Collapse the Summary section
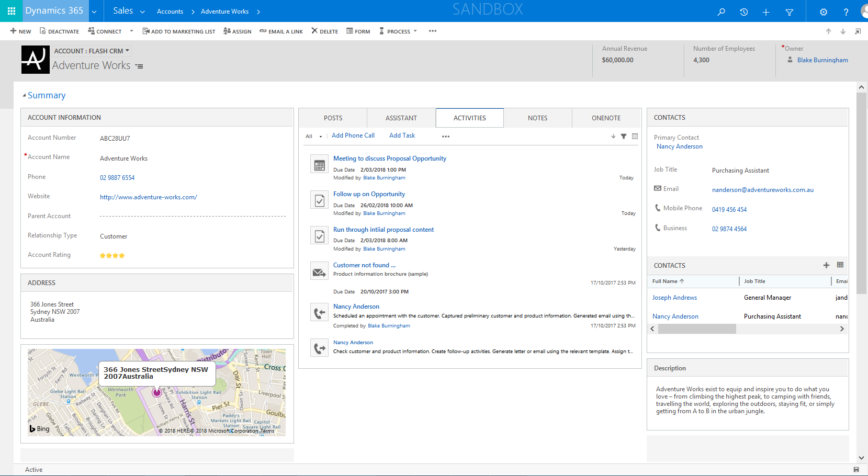This screenshot has height=476, width=868. pyautogui.click(x=24, y=95)
